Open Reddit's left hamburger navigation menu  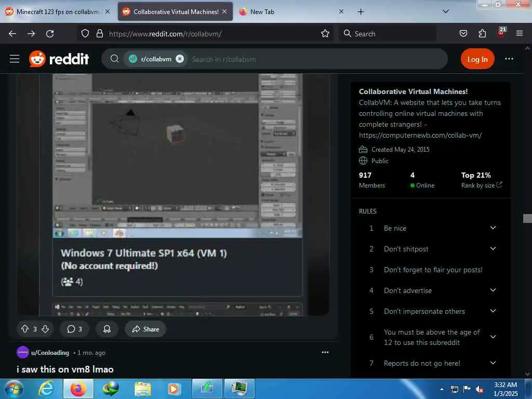pos(15,59)
